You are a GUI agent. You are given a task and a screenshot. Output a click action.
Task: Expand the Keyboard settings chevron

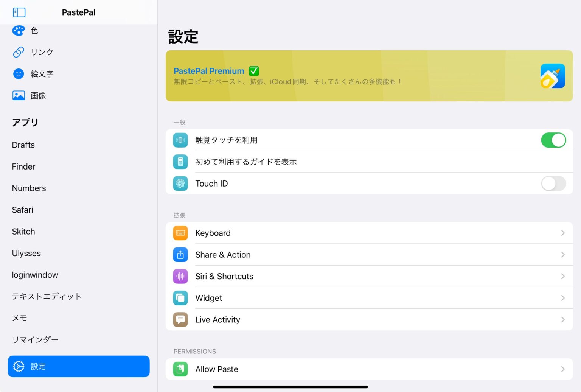point(562,233)
